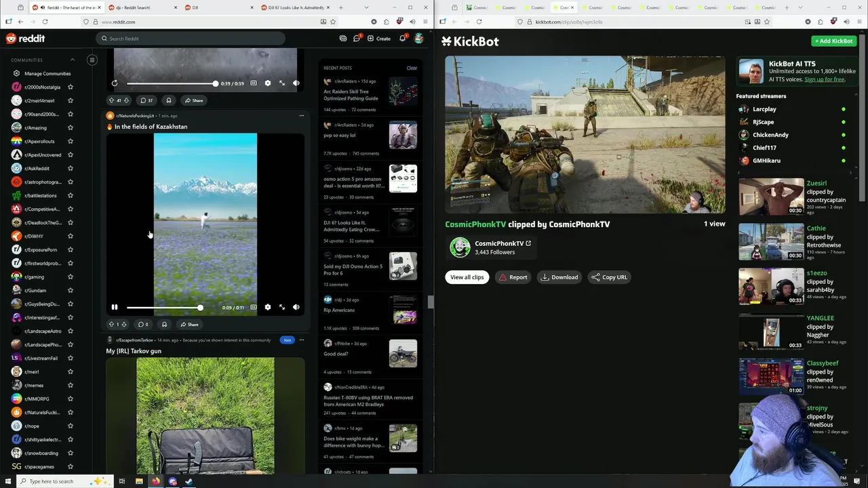Downvote the post with 41 votes
The image size is (868, 488).
(126, 100)
